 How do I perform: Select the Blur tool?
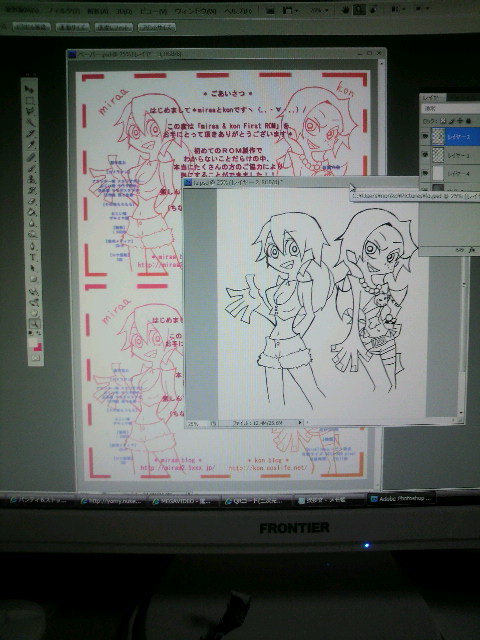pos(32,223)
